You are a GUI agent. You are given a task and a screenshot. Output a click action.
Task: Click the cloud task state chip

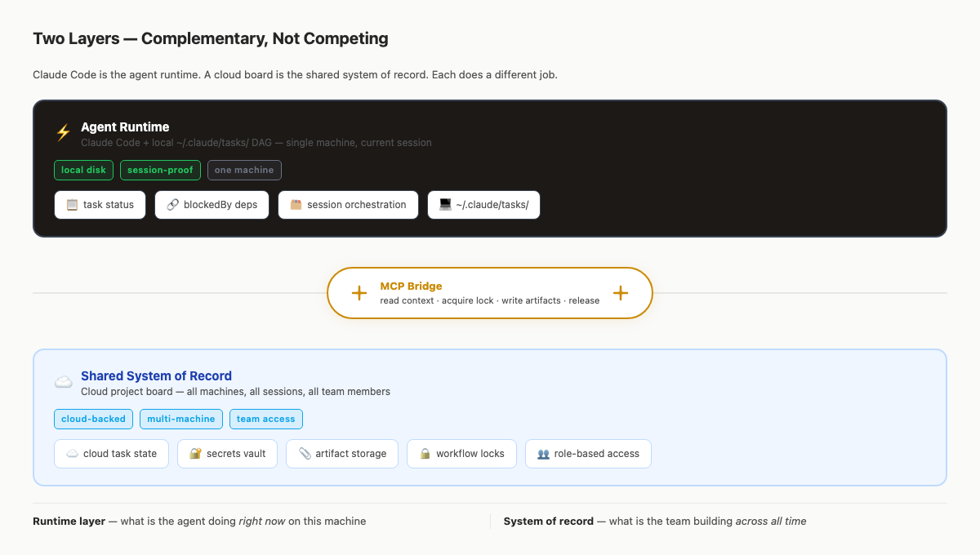111,454
